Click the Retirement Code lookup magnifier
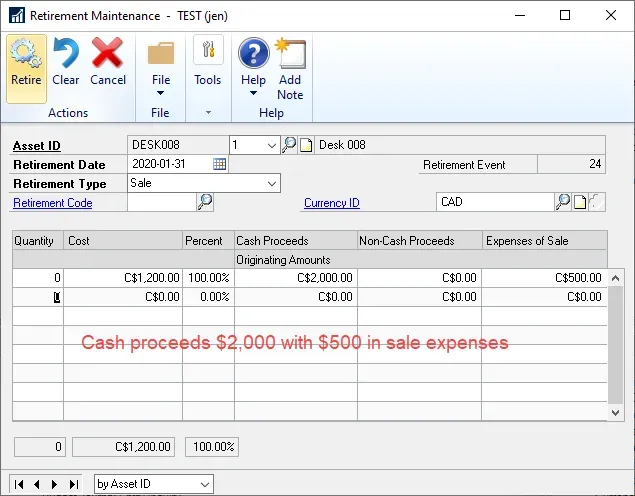Viewport: 635px width, 496px height. click(x=204, y=202)
